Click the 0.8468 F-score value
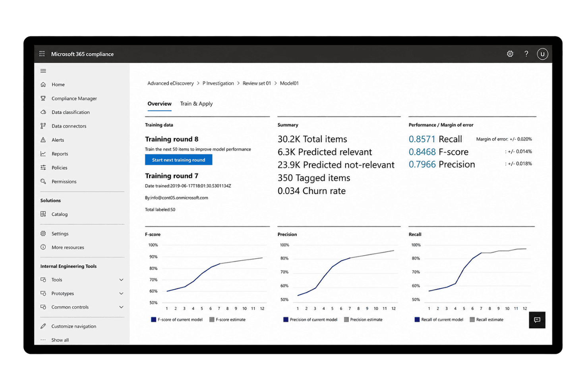This screenshot has width=588, height=392. pyautogui.click(x=422, y=152)
